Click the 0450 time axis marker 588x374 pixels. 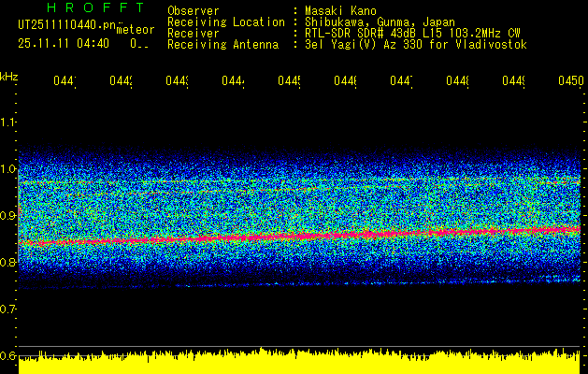coord(569,82)
